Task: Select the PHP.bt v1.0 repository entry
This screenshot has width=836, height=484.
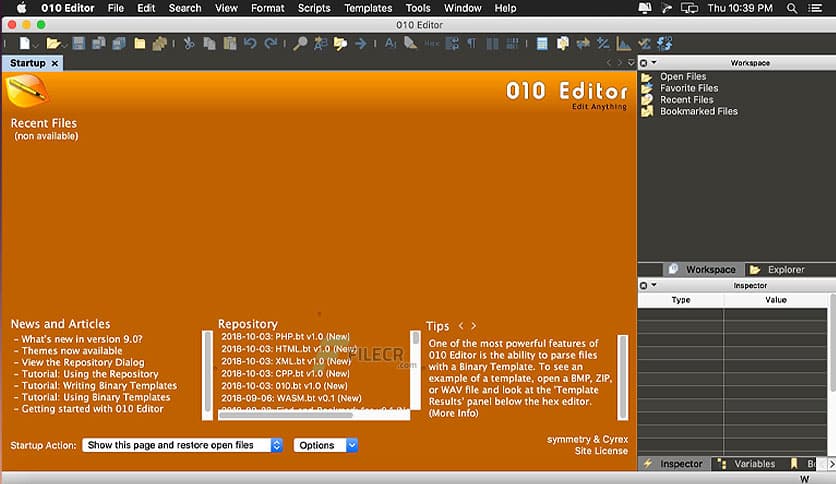Action: click(x=285, y=336)
